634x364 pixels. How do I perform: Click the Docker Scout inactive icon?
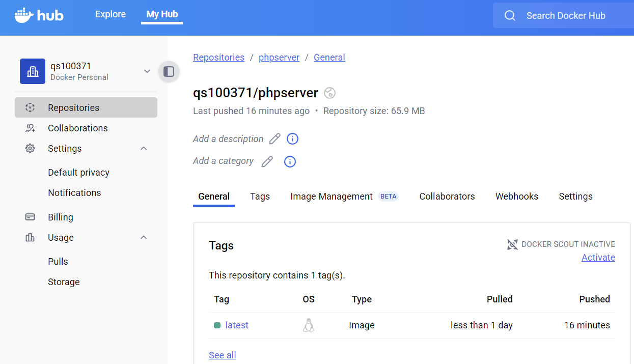coord(512,244)
